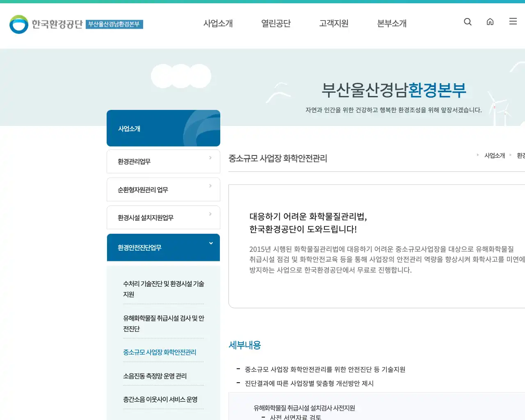The width and height of the screenshot is (525, 420).
Task: Expand the 환경시설 설치지원업무 chevron
Action: click(210, 214)
